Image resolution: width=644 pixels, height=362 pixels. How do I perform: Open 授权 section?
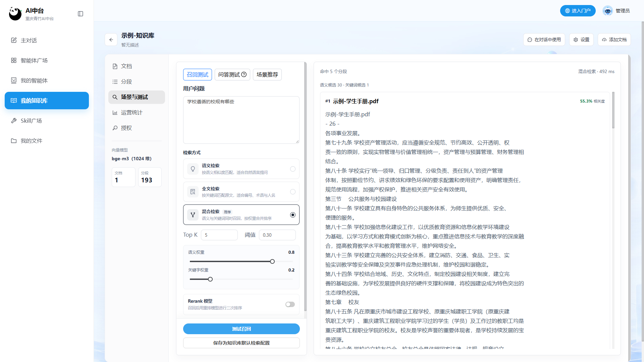[137, 128]
